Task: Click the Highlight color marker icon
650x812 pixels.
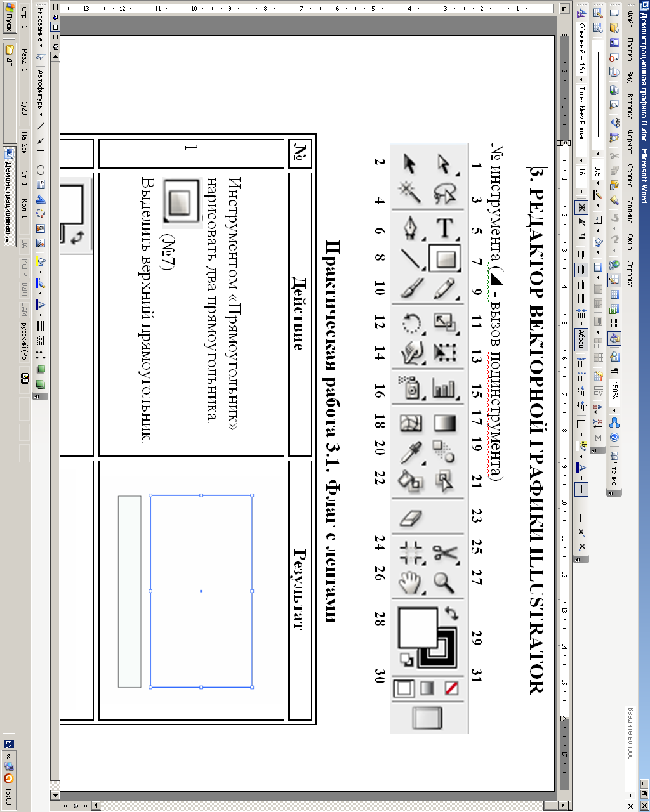Action: [581, 445]
